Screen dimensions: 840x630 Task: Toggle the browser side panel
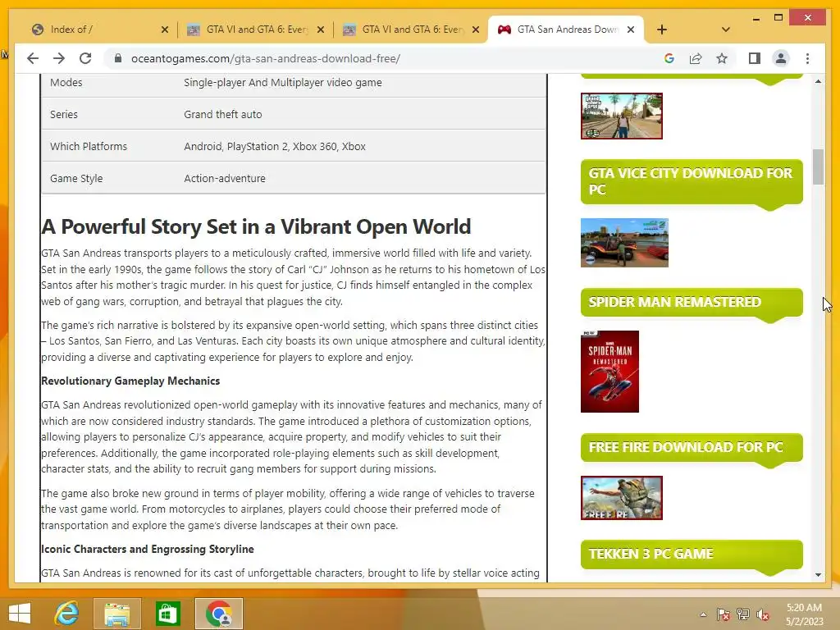pos(755,58)
